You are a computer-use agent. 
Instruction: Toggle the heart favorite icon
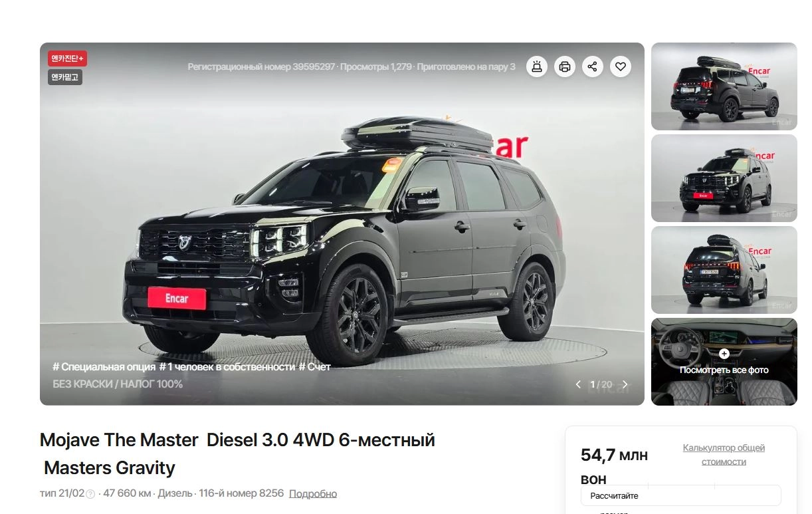pyautogui.click(x=621, y=66)
